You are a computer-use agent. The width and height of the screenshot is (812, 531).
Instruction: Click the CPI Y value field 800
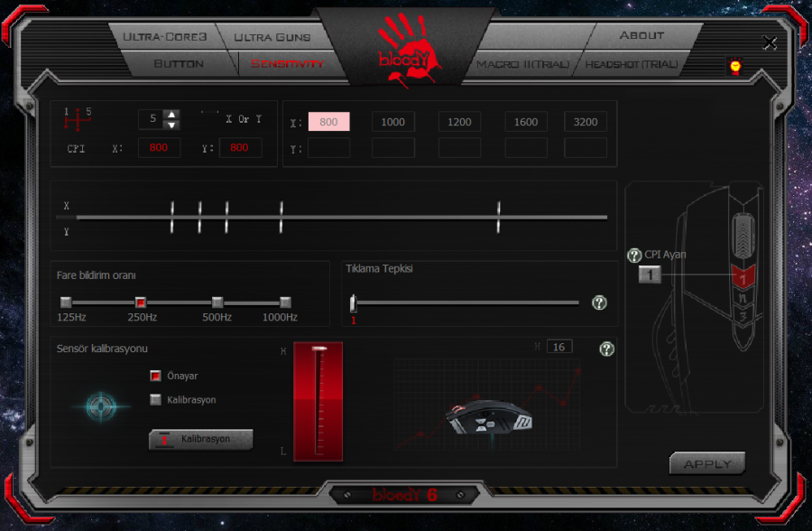coord(240,148)
